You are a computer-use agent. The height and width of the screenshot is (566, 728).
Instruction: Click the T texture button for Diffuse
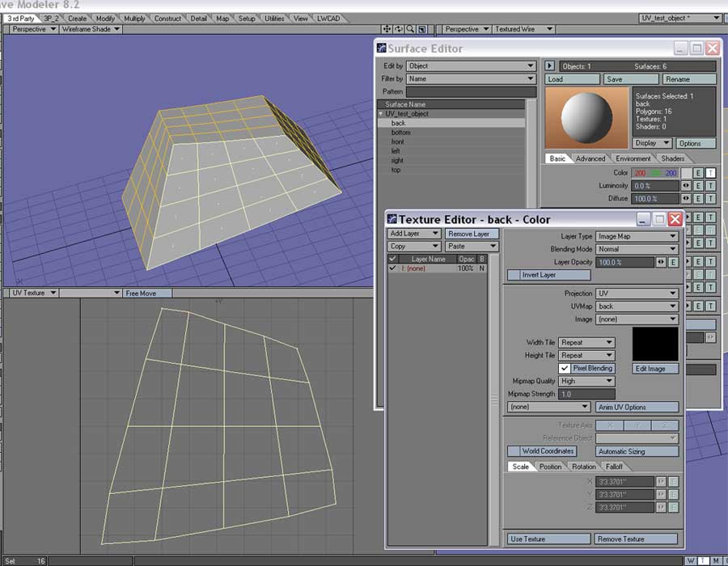point(710,199)
